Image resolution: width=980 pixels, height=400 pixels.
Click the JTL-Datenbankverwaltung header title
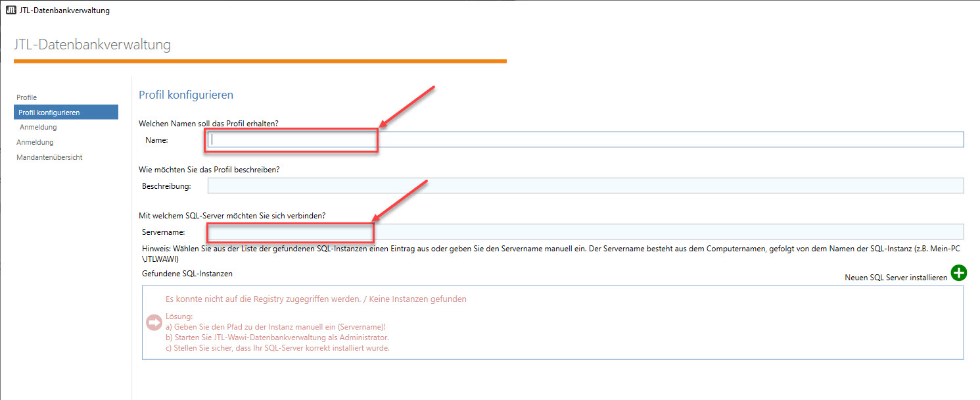(x=92, y=45)
